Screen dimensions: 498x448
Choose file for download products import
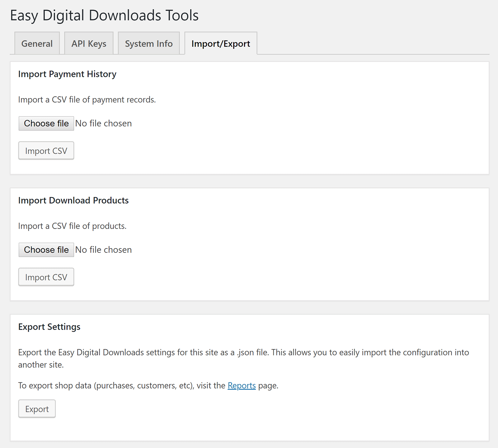coord(46,250)
